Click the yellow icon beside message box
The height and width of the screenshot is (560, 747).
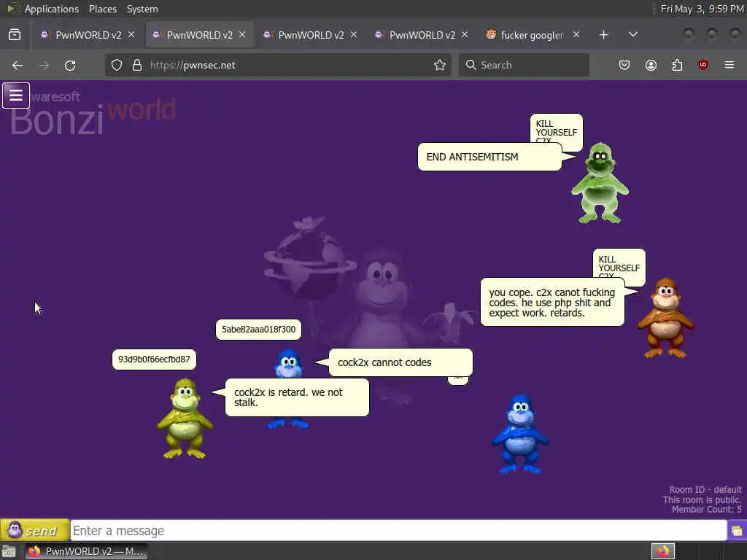737,531
